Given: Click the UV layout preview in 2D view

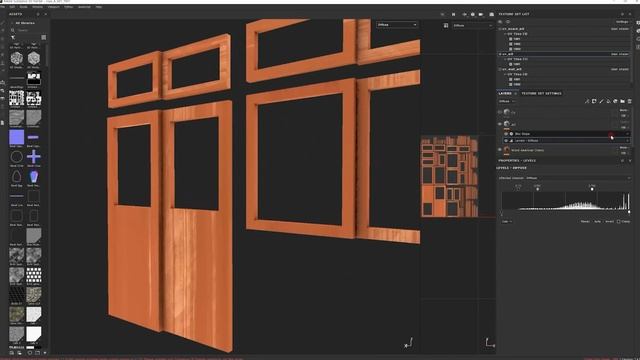Looking at the screenshot, I should point(449,176).
